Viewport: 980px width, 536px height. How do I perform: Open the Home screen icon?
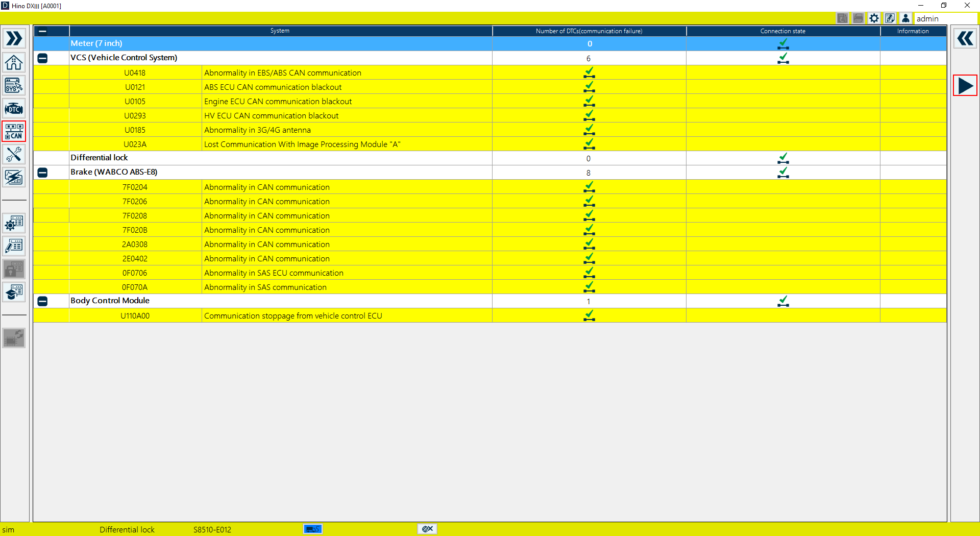pyautogui.click(x=14, y=62)
